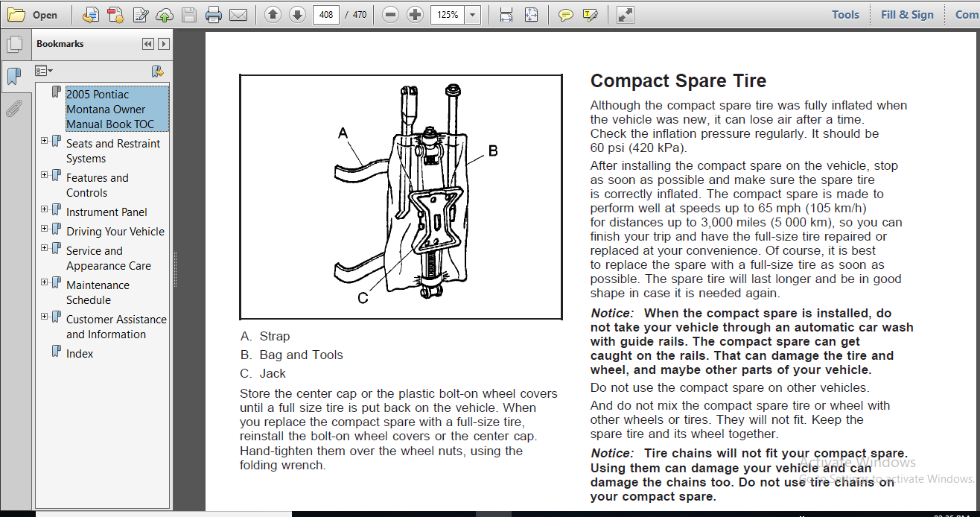The width and height of the screenshot is (980, 517).
Task: Click the Save floppy disk icon
Action: tap(189, 14)
